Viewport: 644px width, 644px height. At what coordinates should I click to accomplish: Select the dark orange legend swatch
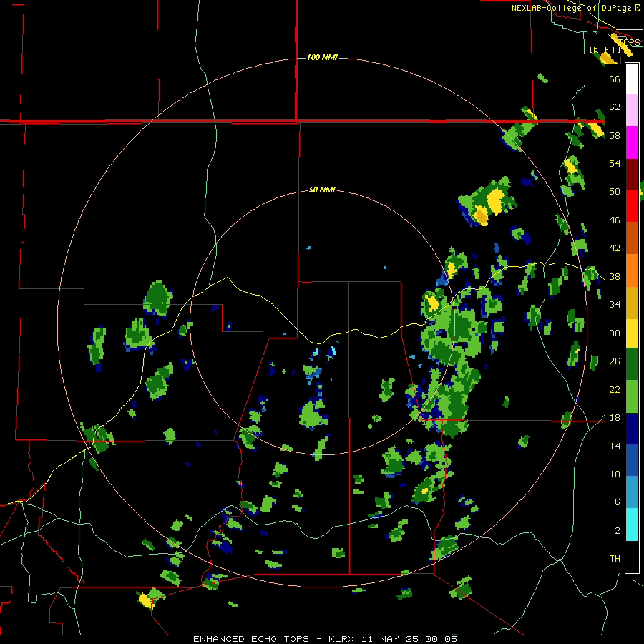click(632, 238)
